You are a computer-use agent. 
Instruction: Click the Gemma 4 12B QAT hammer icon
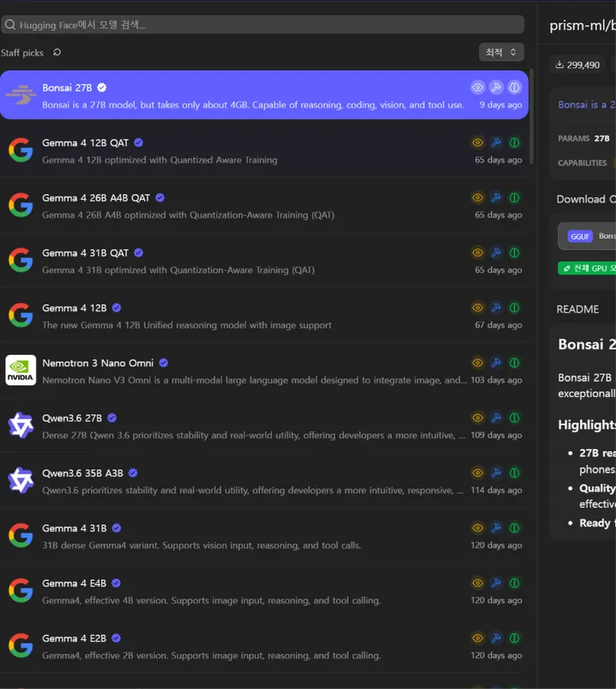click(x=496, y=142)
